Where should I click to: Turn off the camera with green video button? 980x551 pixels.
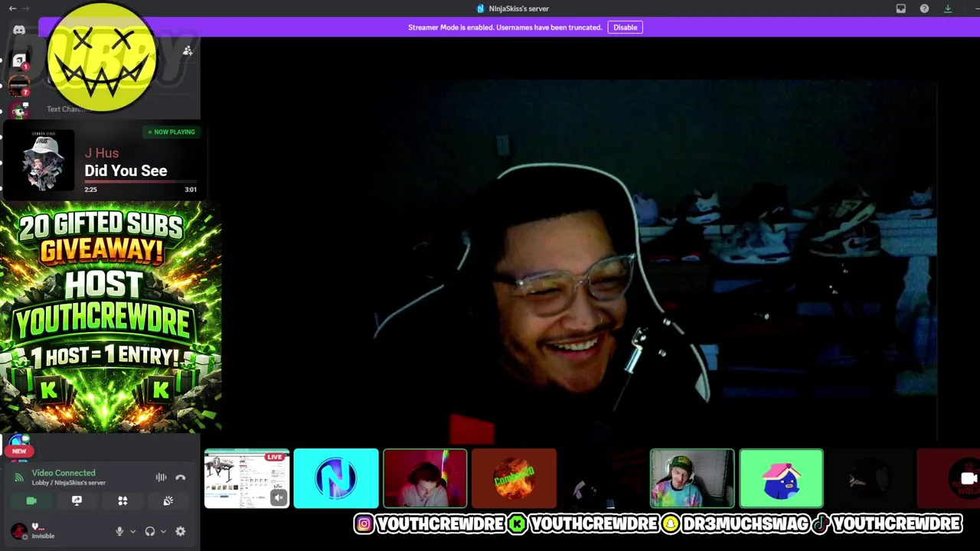31,500
